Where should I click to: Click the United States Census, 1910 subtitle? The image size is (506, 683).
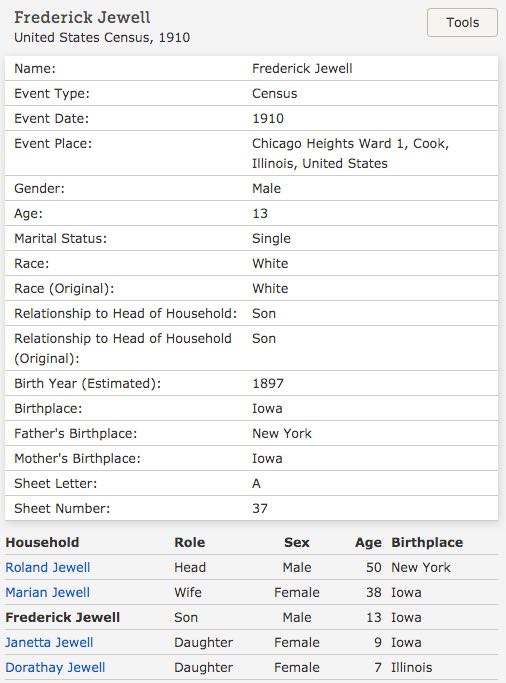[x=102, y=37]
